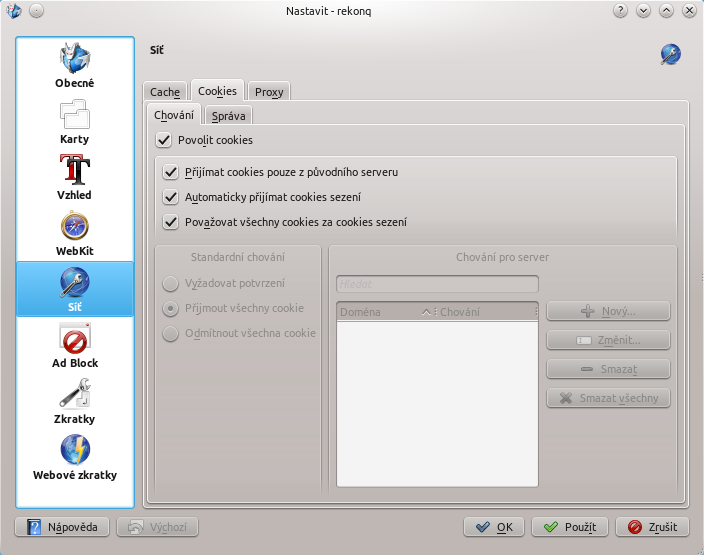Screen dimensions: 704x555
Task: Open the Obecné settings section
Action: tap(75, 66)
